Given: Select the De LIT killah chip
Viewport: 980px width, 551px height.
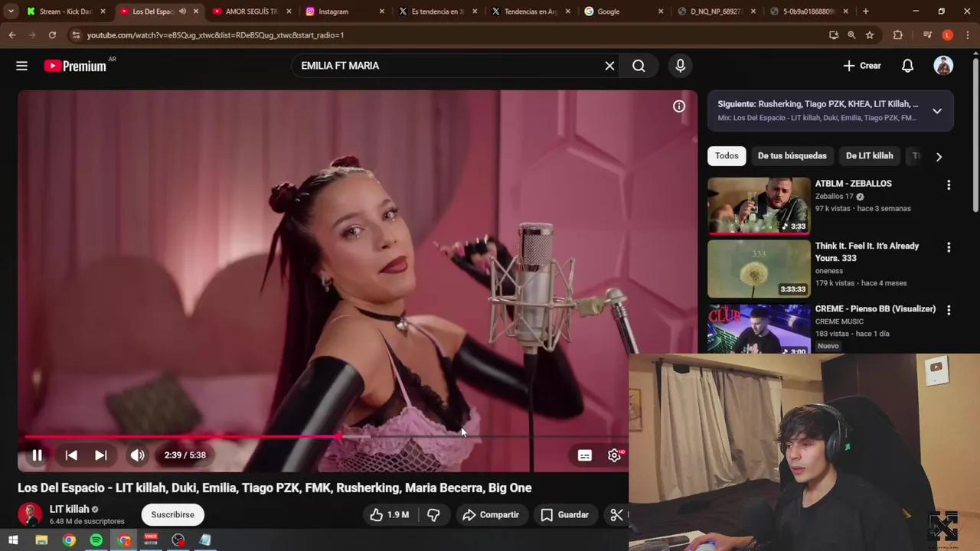Looking at the screenshot, I should pyautogui.click(x=869, y=156).
